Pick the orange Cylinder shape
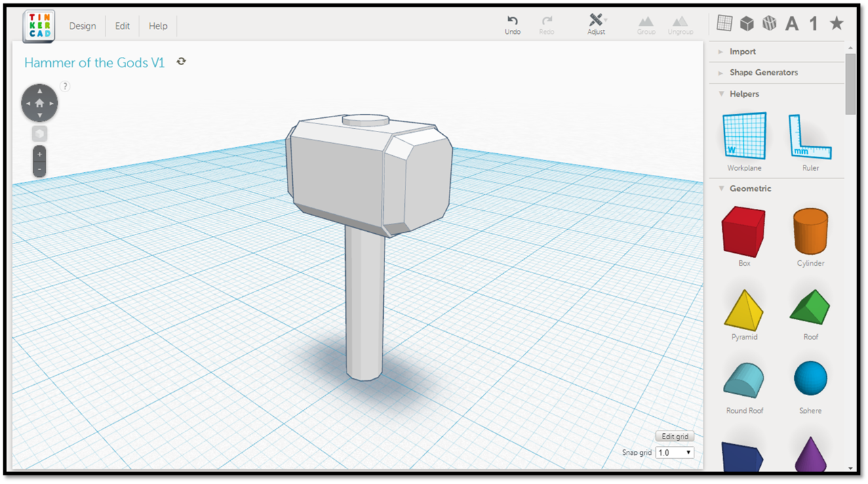 [x=810, y=231]
